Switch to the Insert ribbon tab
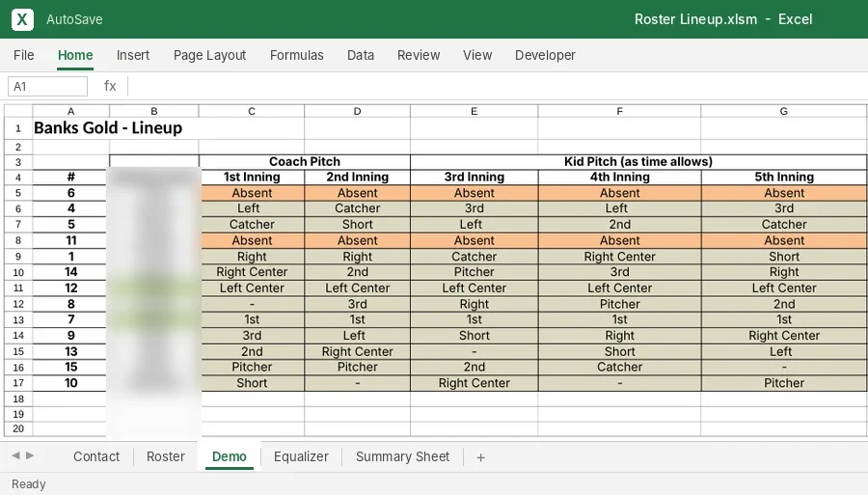This screenshot has width=868, height=495. [133, 55]
